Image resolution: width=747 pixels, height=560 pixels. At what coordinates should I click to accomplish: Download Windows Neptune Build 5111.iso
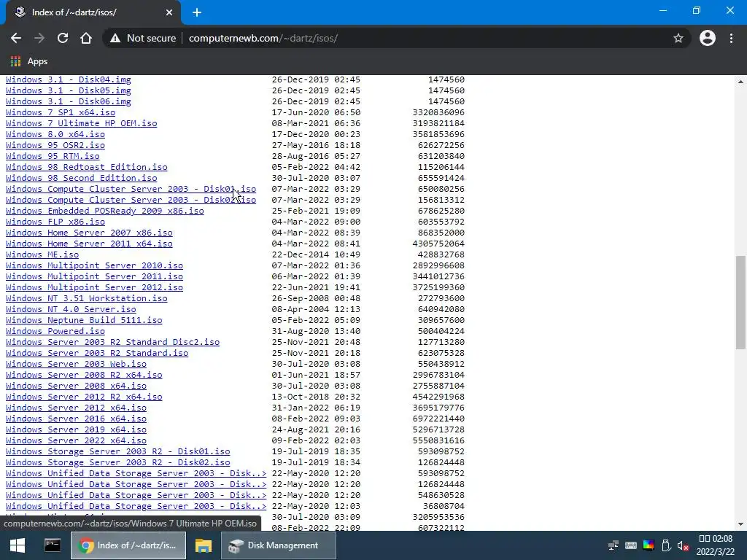84,321
